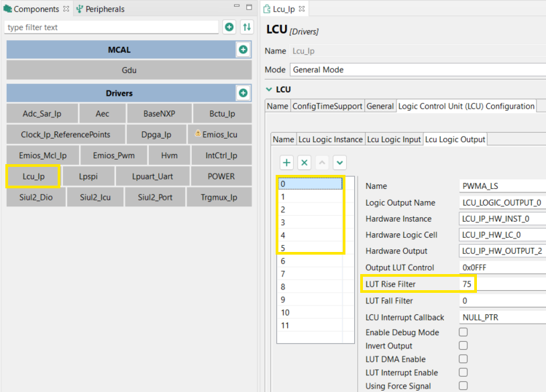Open the Lcu Logic Instance tab

331,139
